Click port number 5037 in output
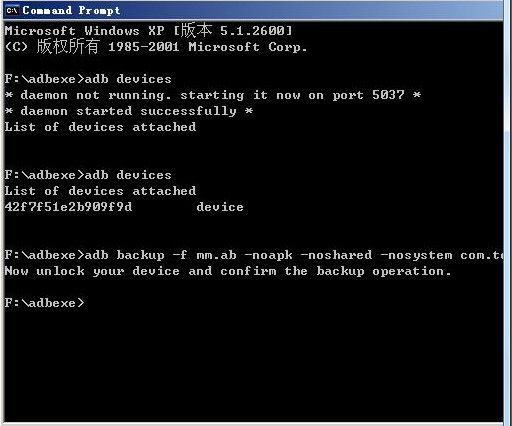The width and height of the screenshot is (512, 426). [x=388, y=95]
